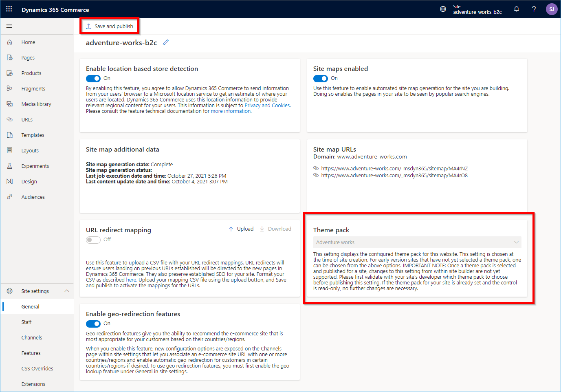Click Save and publish
The height and width of the screenshot is (392, 561).
(109, 26)
